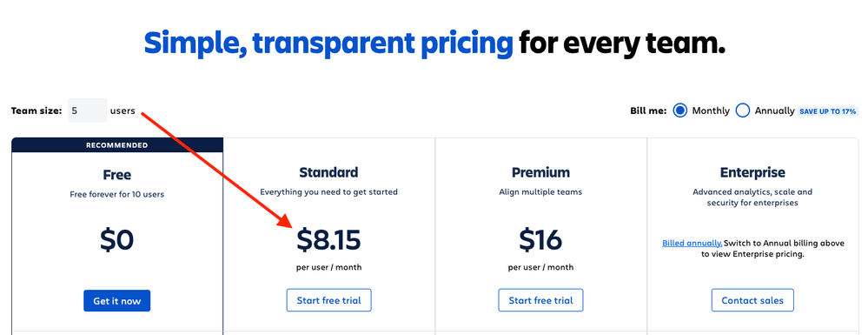Click the RECOMMENDED banner above Free plan

coord(116,145)
